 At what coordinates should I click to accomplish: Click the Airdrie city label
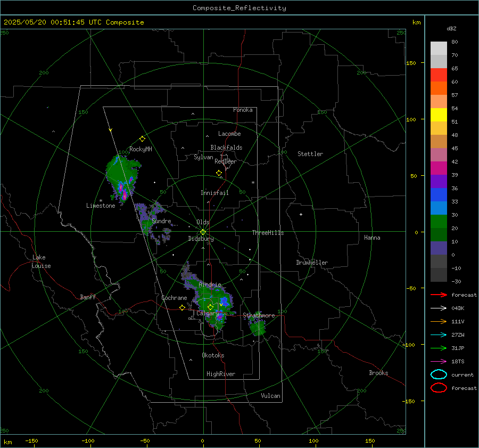(210, 284)
